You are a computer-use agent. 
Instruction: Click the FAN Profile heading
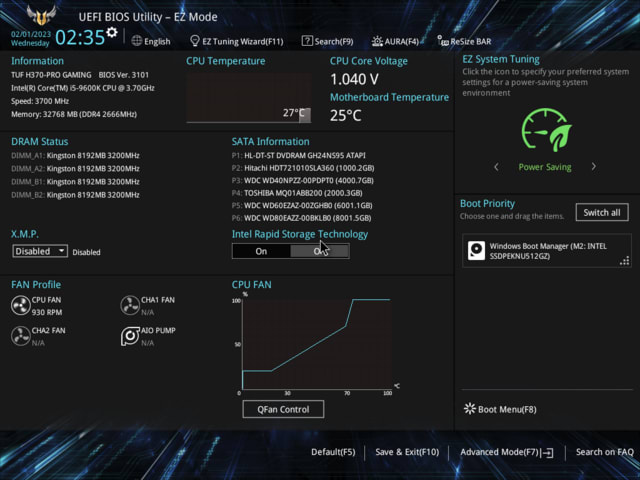36,284
